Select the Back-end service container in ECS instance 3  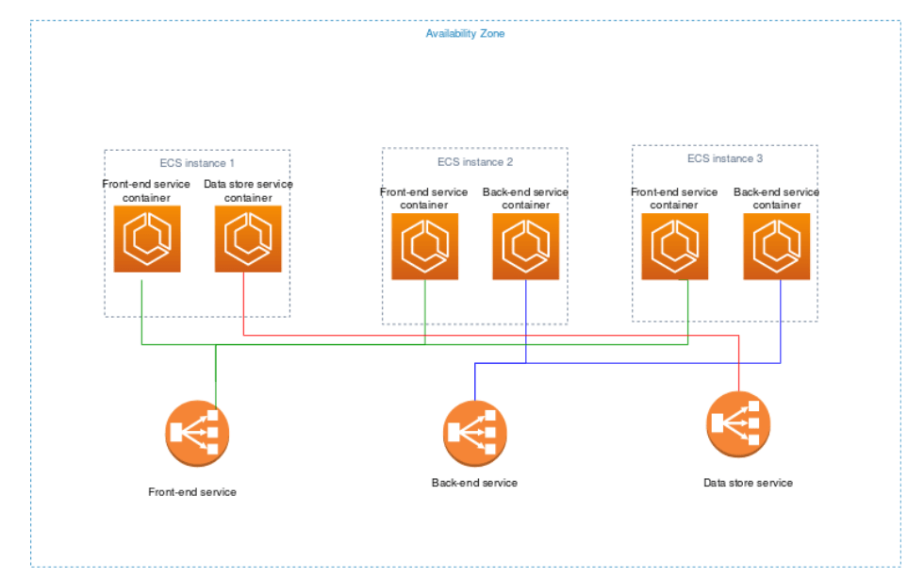pos(777,247)
